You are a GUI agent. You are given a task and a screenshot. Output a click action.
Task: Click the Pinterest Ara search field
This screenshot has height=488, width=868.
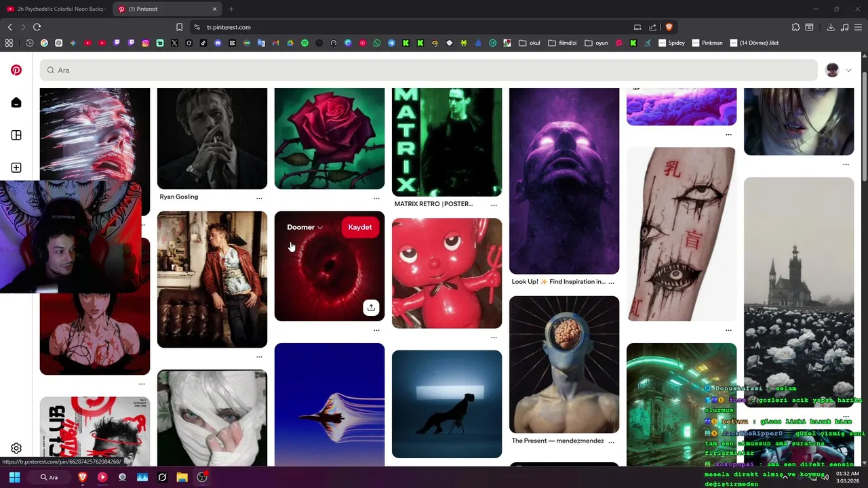(x=429, y=70)
